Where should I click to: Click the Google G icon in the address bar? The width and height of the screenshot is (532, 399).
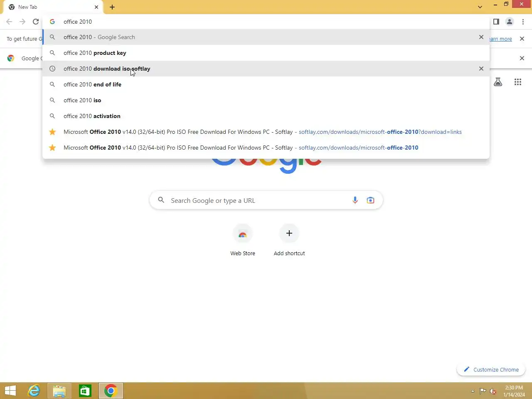[x=52, y=22]
